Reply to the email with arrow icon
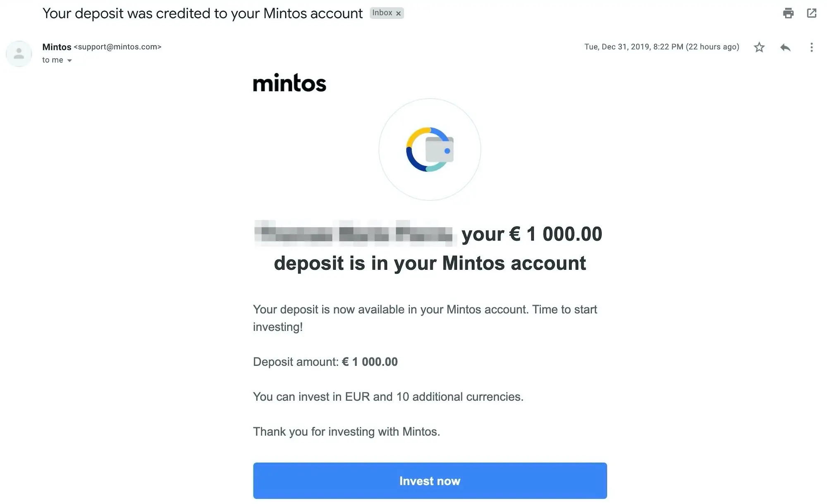Viewport: 827px width, 504px height. point(785,47)
